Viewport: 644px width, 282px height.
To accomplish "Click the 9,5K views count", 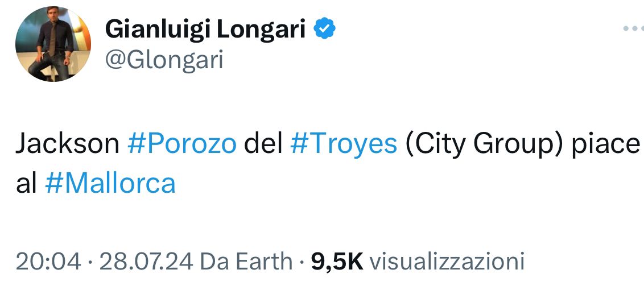I will tap(337, 261).
